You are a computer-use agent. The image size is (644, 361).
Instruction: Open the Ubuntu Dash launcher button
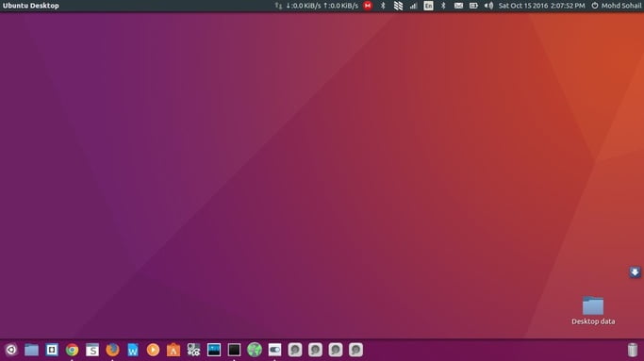point(11,350)
